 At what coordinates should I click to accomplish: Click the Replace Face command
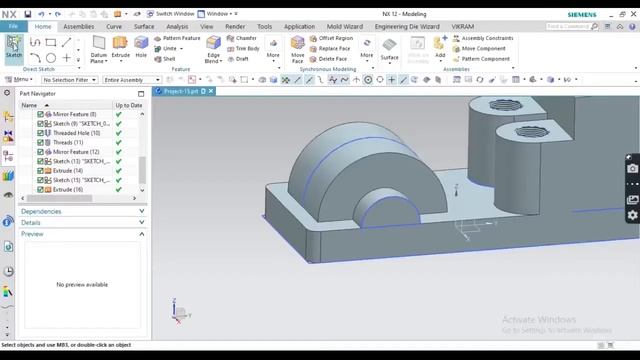(x=330, y=49)
